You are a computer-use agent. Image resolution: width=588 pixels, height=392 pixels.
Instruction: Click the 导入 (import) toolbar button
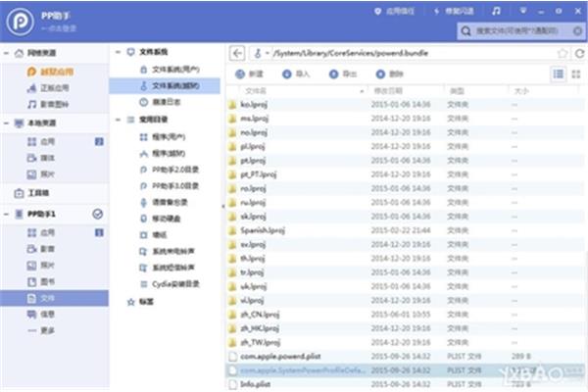click(296, 73)
